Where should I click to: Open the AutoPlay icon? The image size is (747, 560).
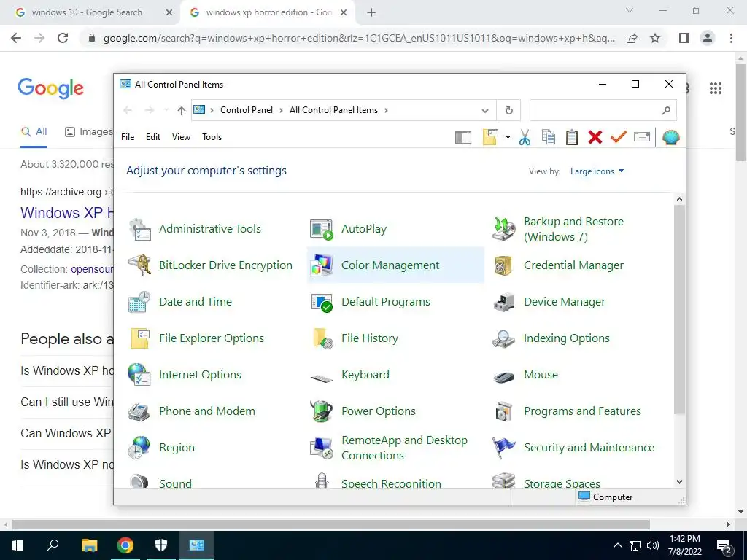pos(322,229)
